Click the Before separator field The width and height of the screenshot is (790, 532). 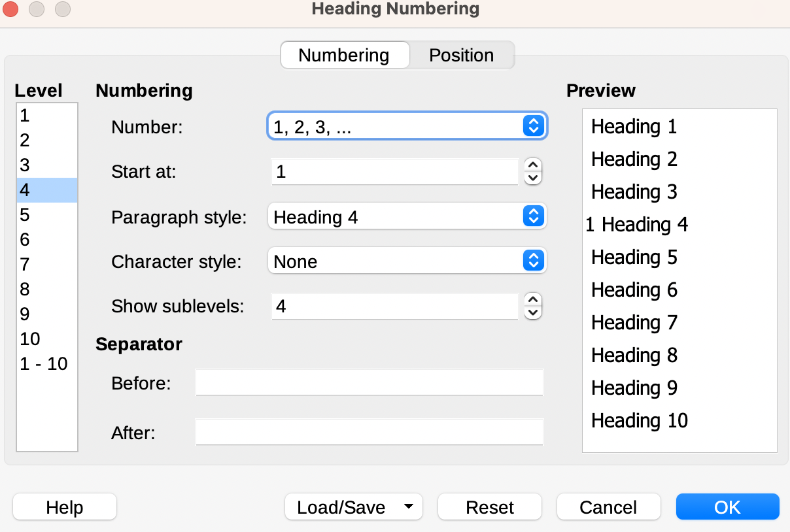tap(369, 382)
